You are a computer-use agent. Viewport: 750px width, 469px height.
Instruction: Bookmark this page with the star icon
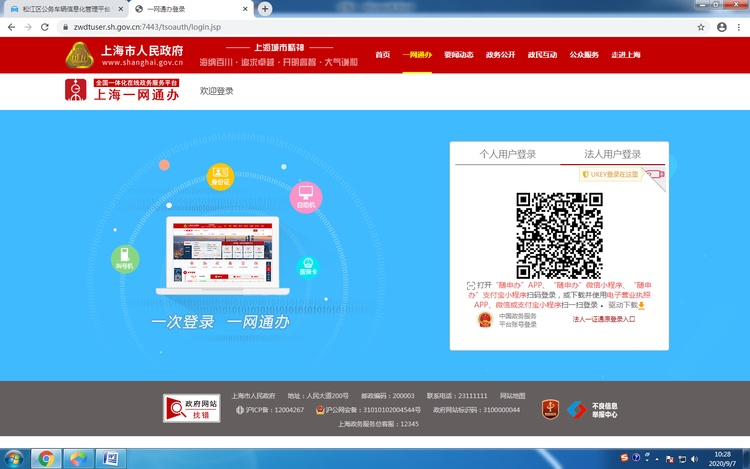point(701,27)
